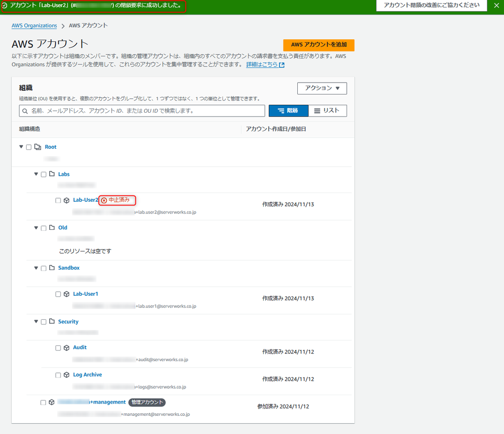
Task: Click the success checkmark icon in banner
Action: click(4, 5)
